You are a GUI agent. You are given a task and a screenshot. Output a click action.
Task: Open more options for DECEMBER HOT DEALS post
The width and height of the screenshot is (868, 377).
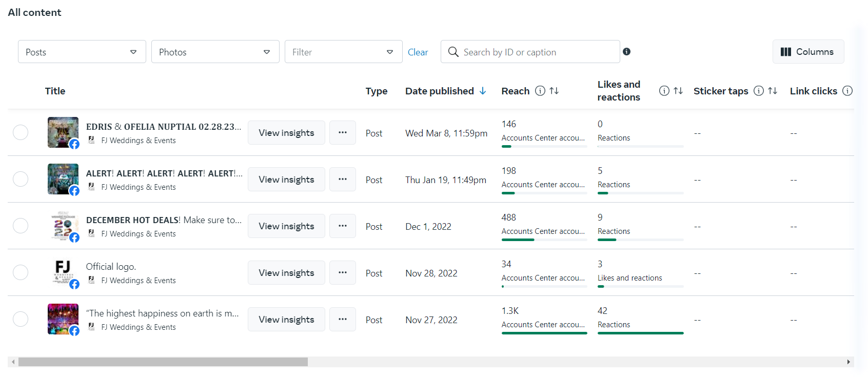(x=343, y=226)
